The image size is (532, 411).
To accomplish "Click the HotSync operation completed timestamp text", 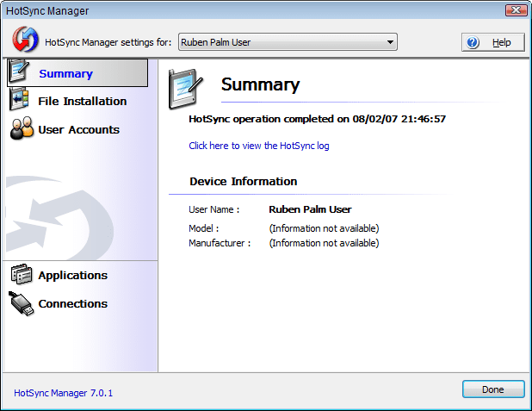I will pos(318,119).
